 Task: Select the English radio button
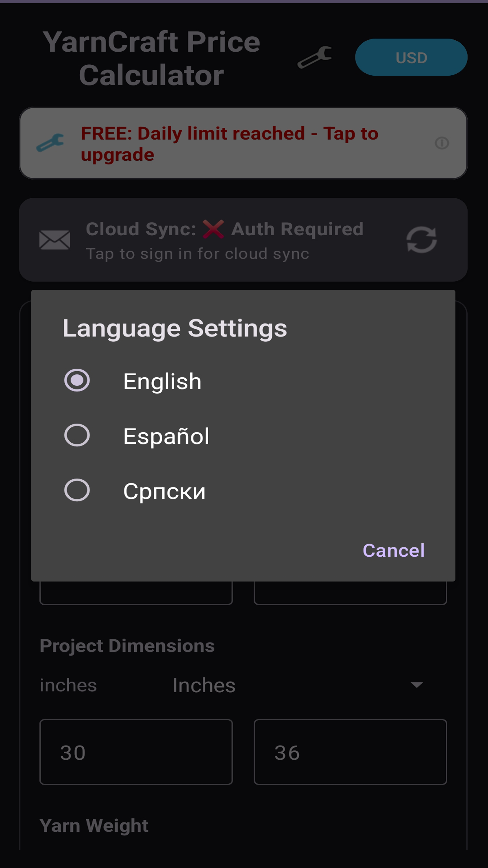[77, 380]
